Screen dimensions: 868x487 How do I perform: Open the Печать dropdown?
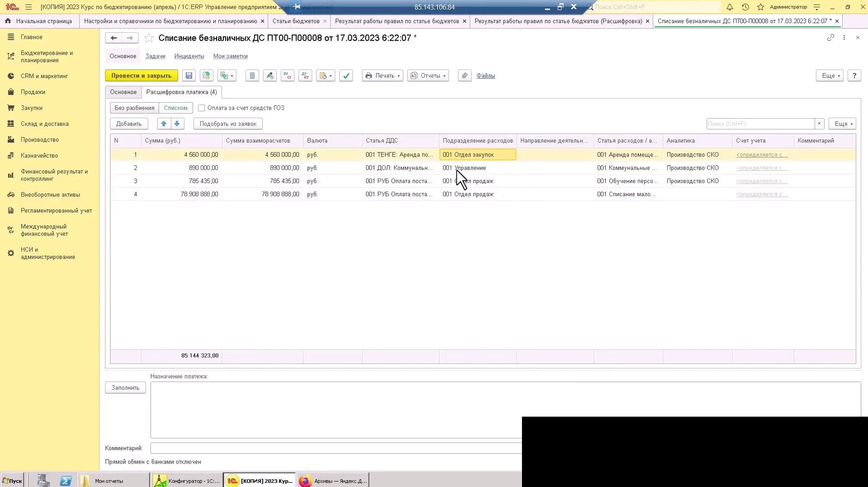click(383, 76)
